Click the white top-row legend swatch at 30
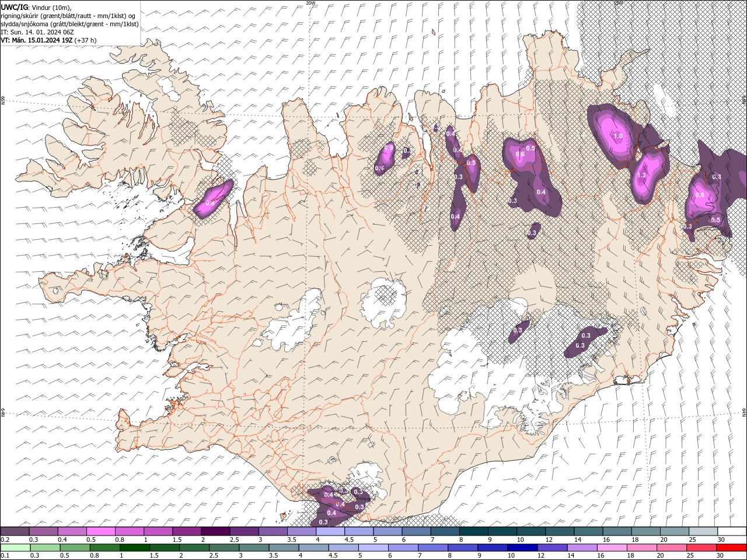The image size is (747, 560). (732, 531)
